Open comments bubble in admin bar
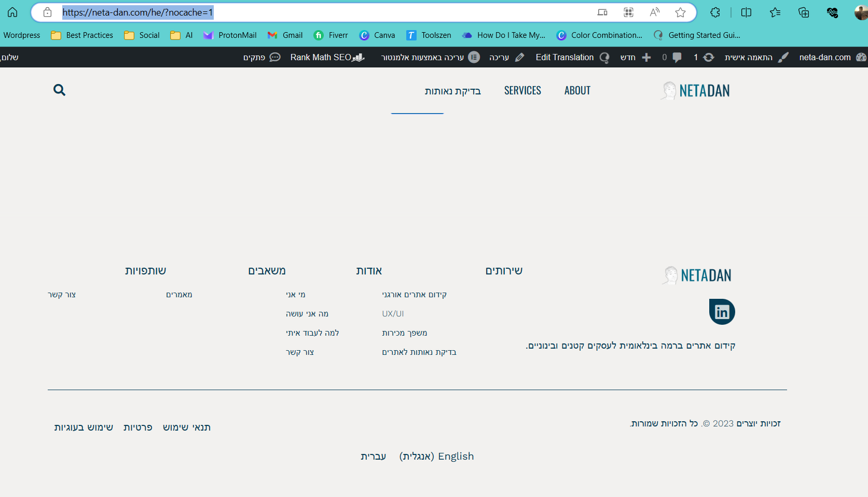This screenshot has height=497, width=868. tap(671, 57)
